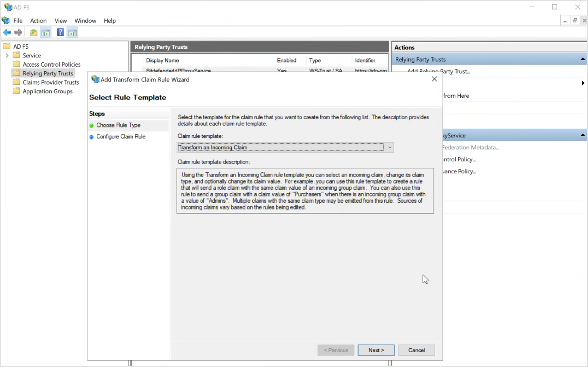Click the blue dot beside Configure Claim Rule
The height and width of the screenshot is (367, 588).
point(91,137)
